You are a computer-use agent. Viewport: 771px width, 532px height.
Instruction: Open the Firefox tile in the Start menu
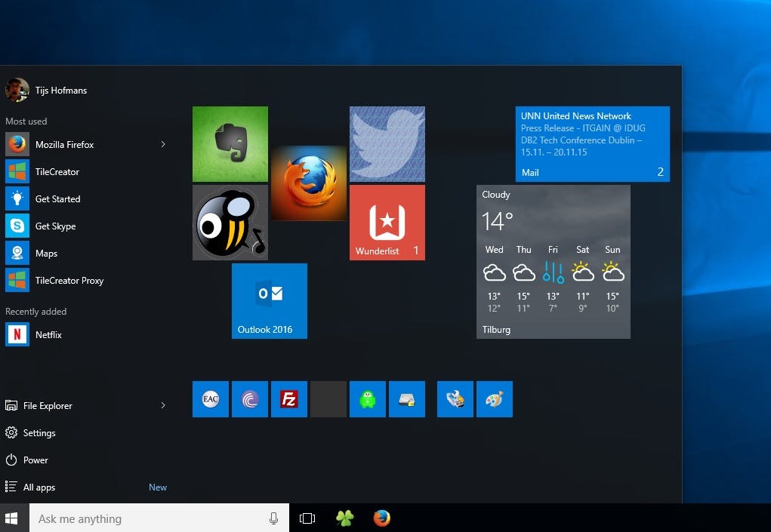tap(309, 182)
